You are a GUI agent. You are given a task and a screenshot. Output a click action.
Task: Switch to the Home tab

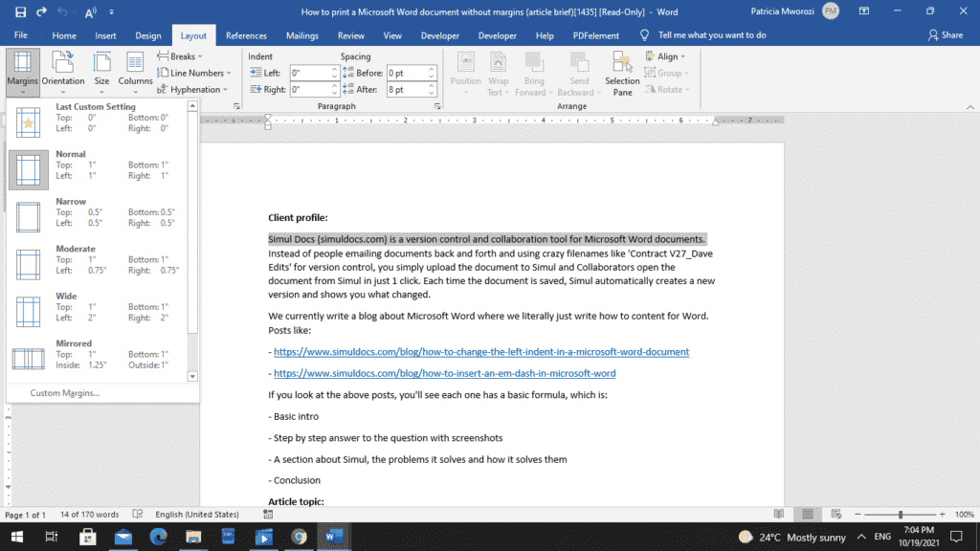[x=64, y=35]
